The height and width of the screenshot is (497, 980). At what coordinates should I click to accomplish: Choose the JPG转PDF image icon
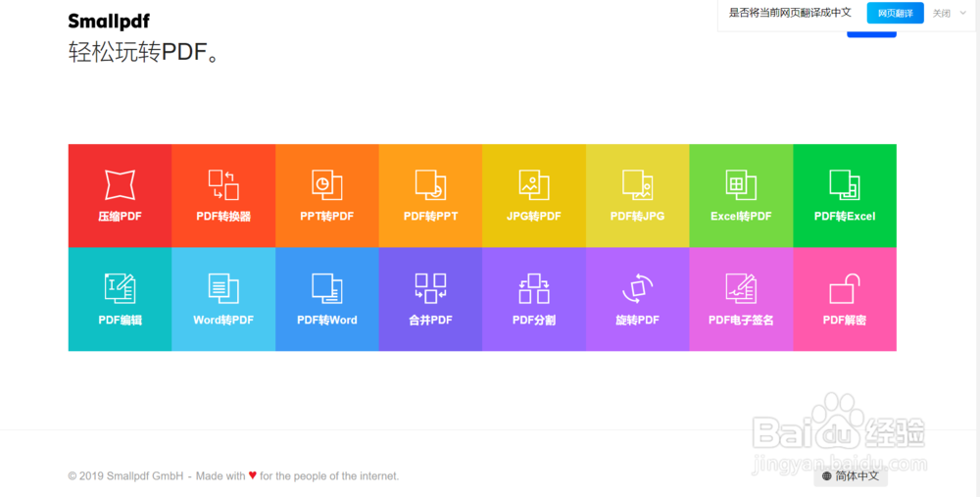click(x=534, y=185)
